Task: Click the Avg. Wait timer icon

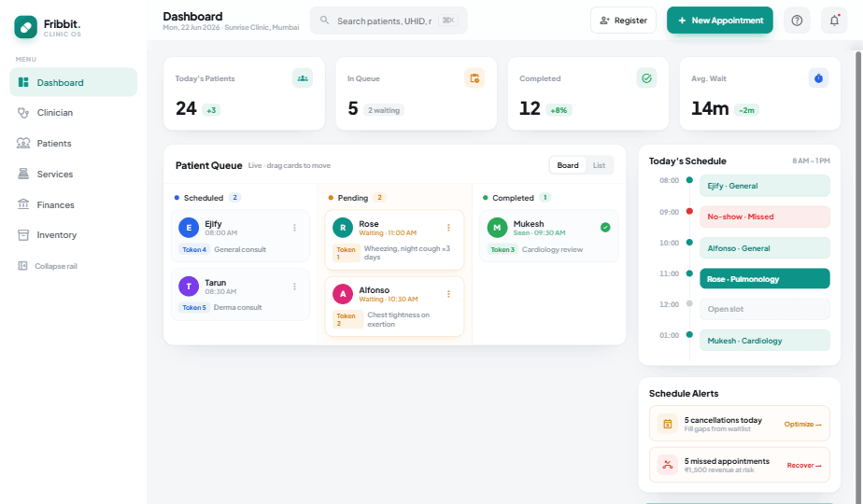Action: (x=818, y=78)
